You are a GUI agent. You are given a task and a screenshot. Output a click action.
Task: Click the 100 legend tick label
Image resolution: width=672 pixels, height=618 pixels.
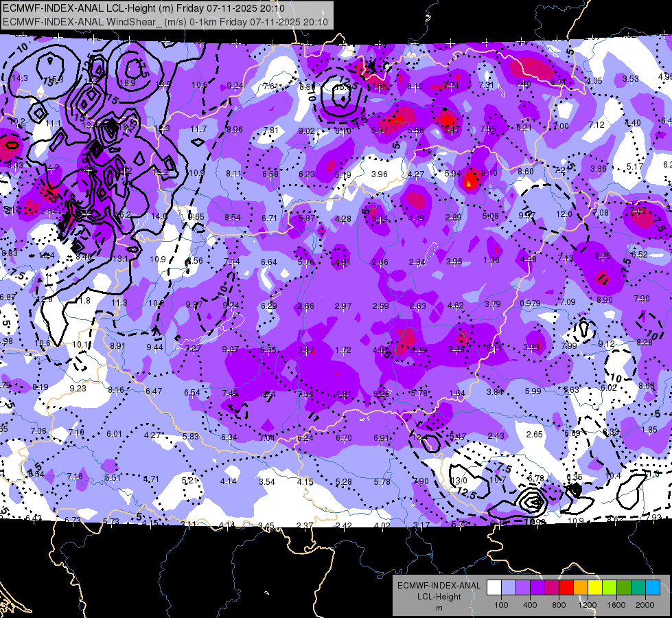click(x=501, y=605)
